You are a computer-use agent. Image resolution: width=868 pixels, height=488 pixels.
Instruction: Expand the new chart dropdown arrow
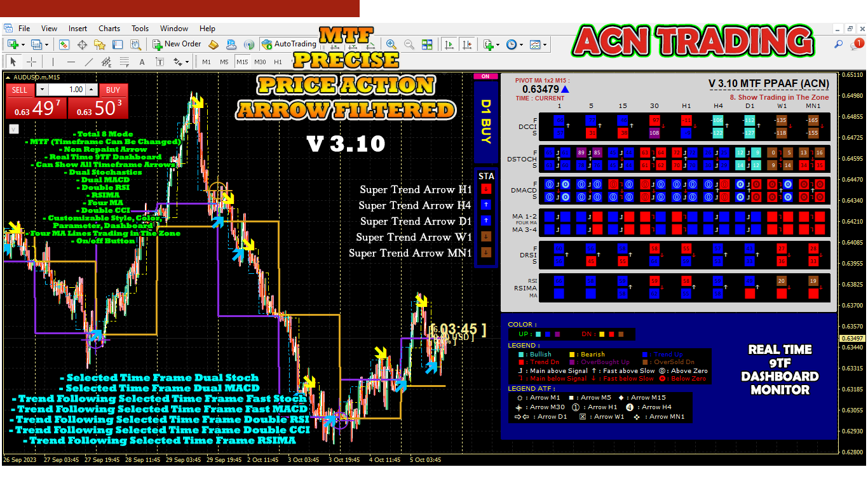tap(23, 44)
